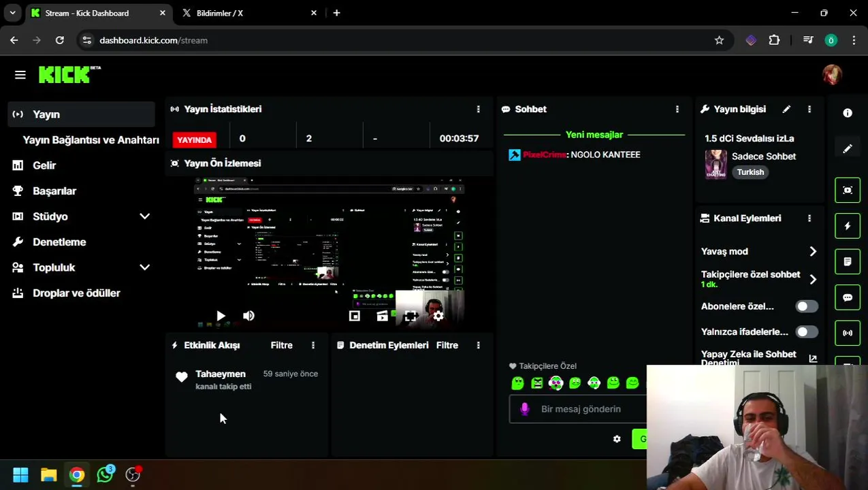Toggle chat widget in right rail

(848, 297)
